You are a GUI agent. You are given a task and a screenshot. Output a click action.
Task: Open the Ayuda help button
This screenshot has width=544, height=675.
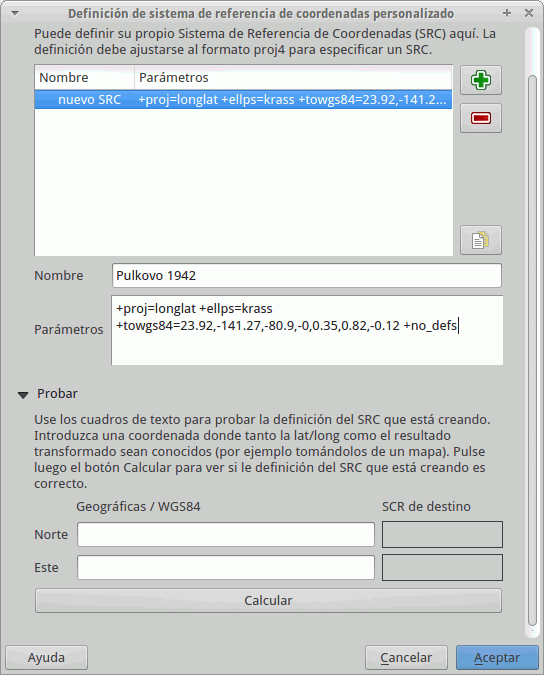pos(46,658)
